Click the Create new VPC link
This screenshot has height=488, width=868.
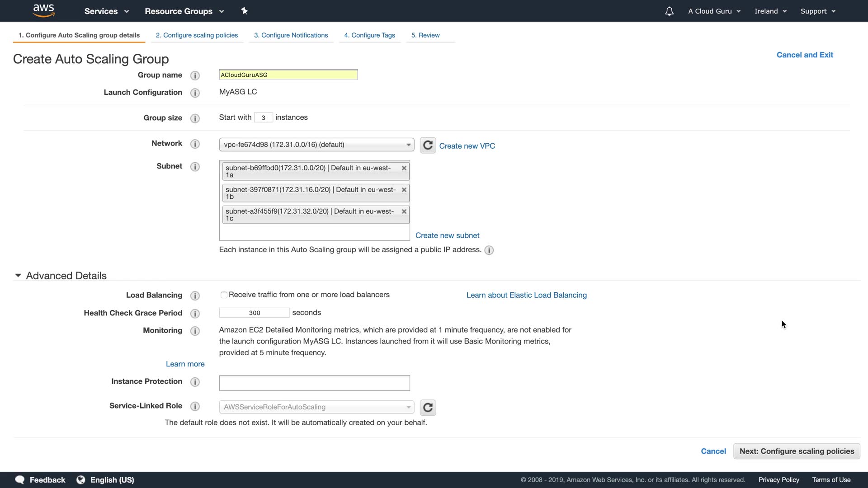pyautogui.click(x=467, y=146)
